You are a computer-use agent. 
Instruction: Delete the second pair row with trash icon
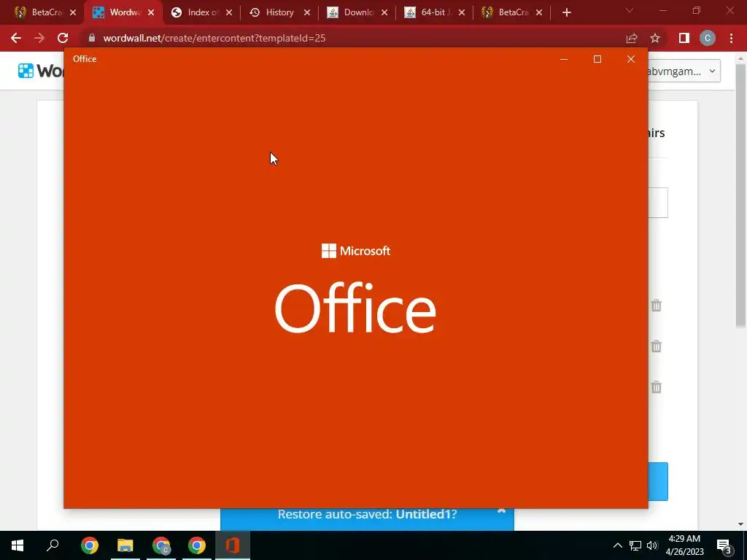coord(656,346)
